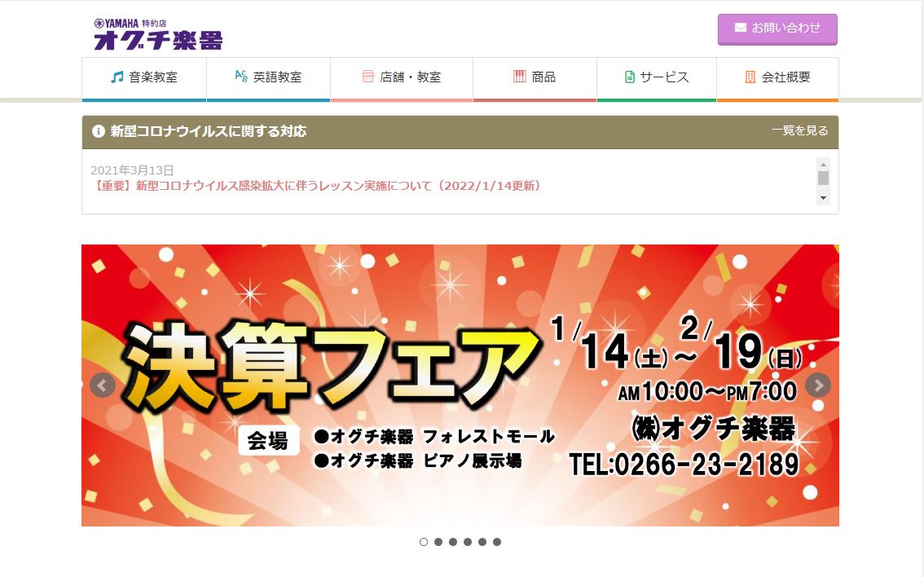
Task: Click the news box scroll-down arrow
Action: (823, 198)
